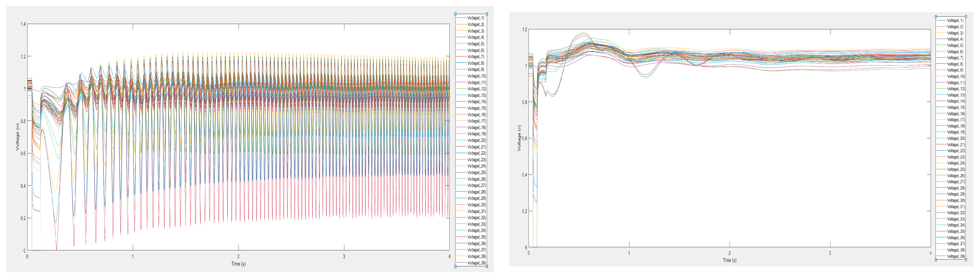Click bottom-right resize handle of right legend

click(x=966, y=260)
